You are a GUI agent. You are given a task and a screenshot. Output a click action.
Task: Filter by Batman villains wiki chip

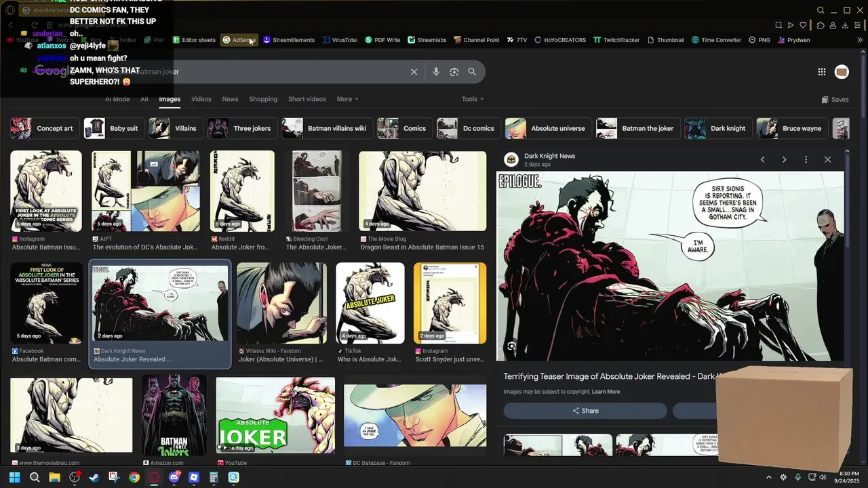pos(326,128)
